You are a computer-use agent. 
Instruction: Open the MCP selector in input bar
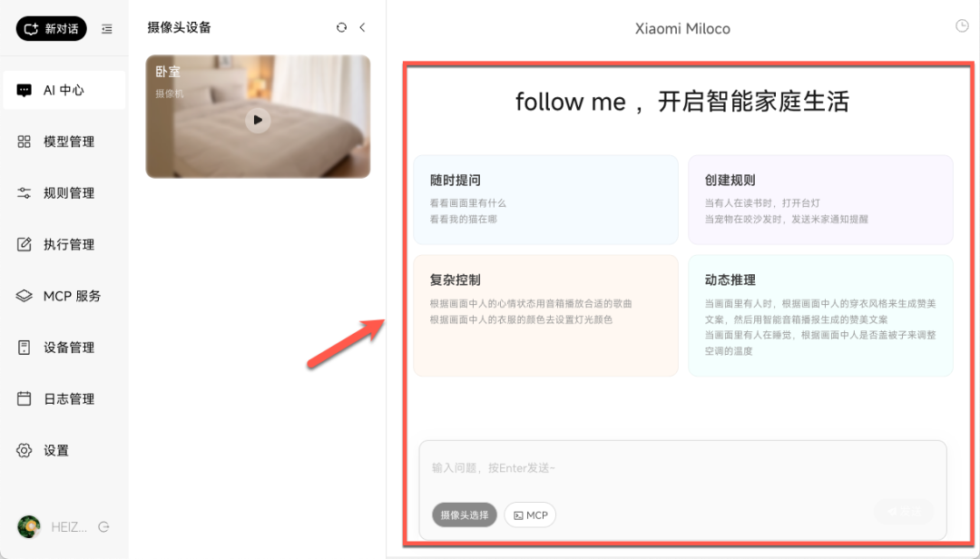click(530, 515)
